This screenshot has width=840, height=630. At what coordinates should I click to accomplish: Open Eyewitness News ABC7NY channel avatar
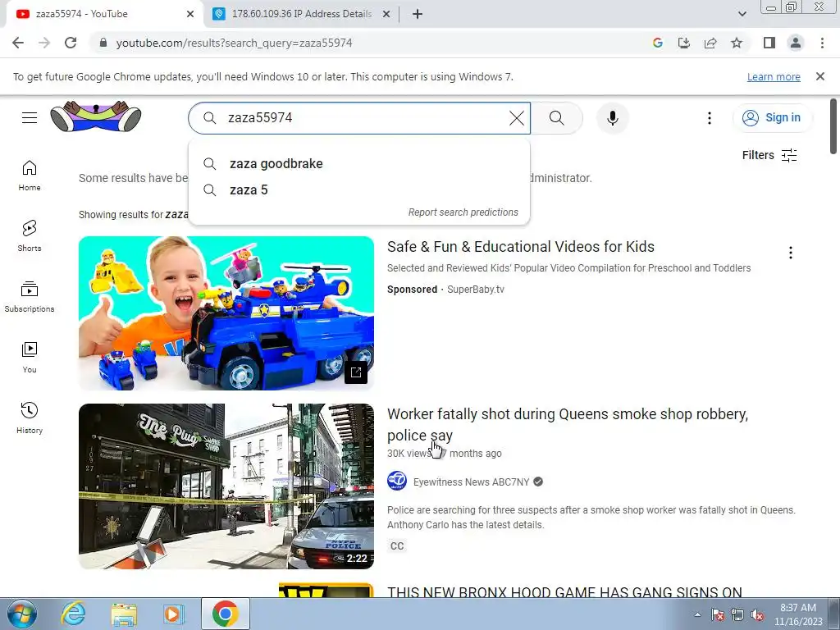tap(397, 481)
